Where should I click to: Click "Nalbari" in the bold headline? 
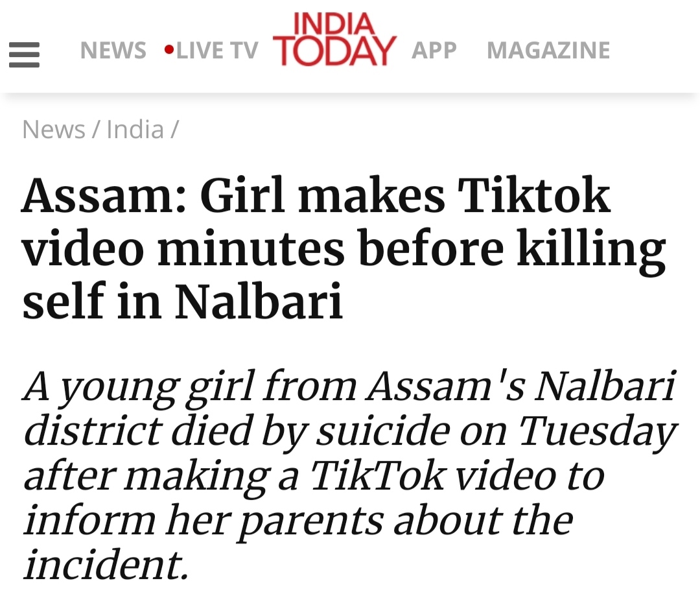click(x=259, y=303)
